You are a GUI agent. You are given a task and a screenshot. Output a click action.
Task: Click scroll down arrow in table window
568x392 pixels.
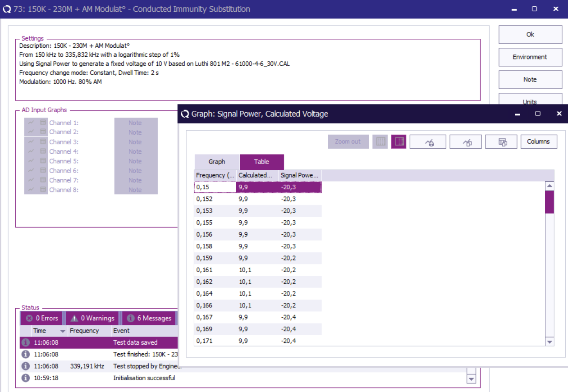pyautogui.click(x=550, y=342)
